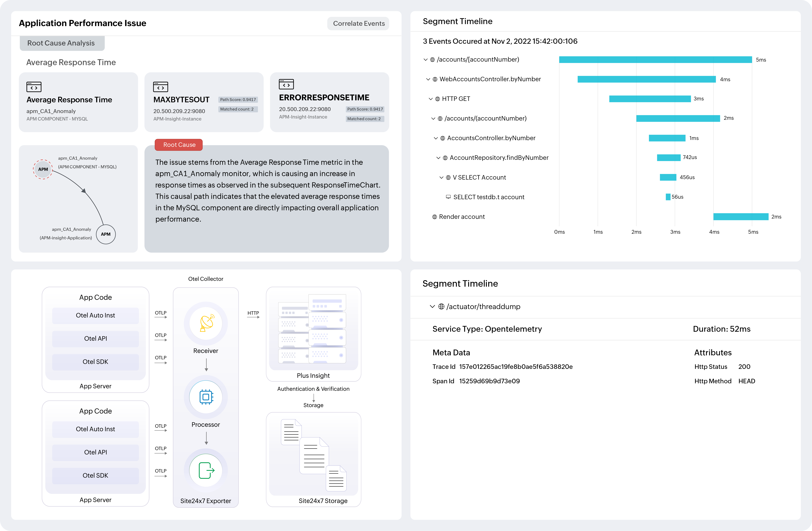Click the Correlate Events button
The height and width of the screenshot is (531, 812).
point(358,24)
